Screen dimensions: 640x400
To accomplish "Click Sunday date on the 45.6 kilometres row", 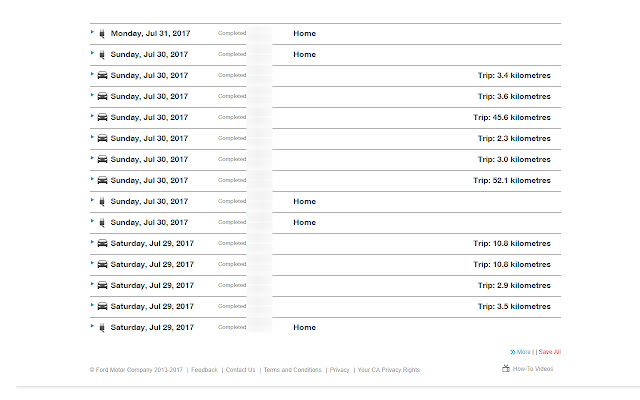I will (x=149, y=118).
